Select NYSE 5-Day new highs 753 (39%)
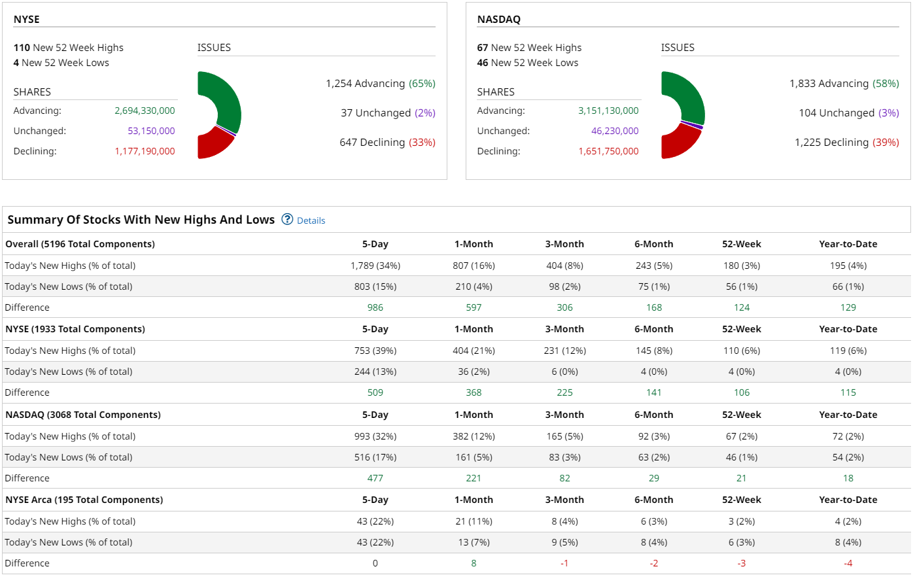Screen dimensions: 915x588 (x=375, y=351)
